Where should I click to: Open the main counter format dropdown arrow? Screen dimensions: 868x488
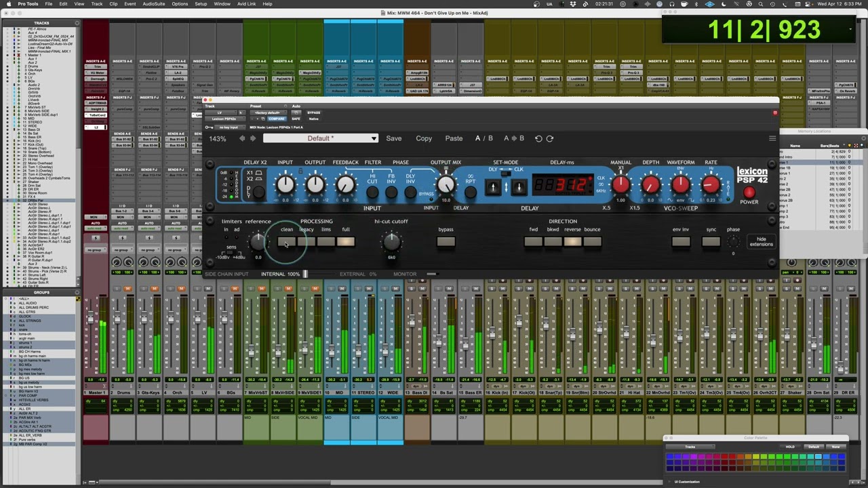[x=850, y=29]
